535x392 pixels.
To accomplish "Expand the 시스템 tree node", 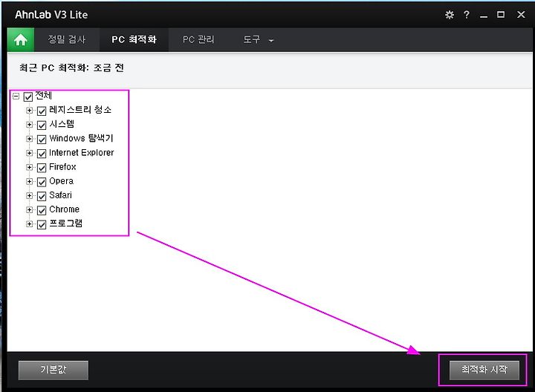I will (x=29, y=125).
